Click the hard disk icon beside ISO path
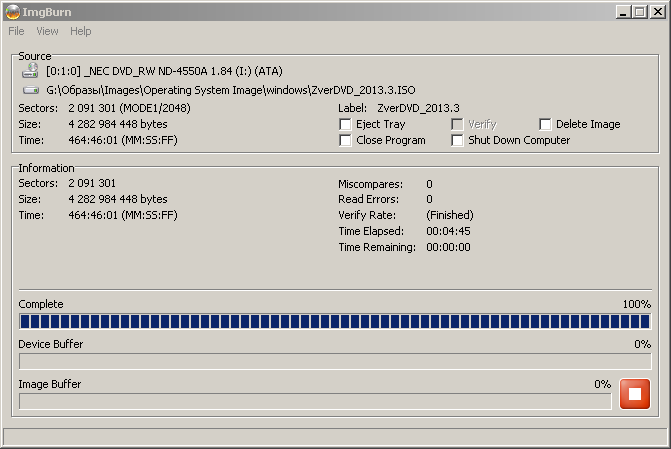Viewport: 671px width, 449px height. point(30,90)
